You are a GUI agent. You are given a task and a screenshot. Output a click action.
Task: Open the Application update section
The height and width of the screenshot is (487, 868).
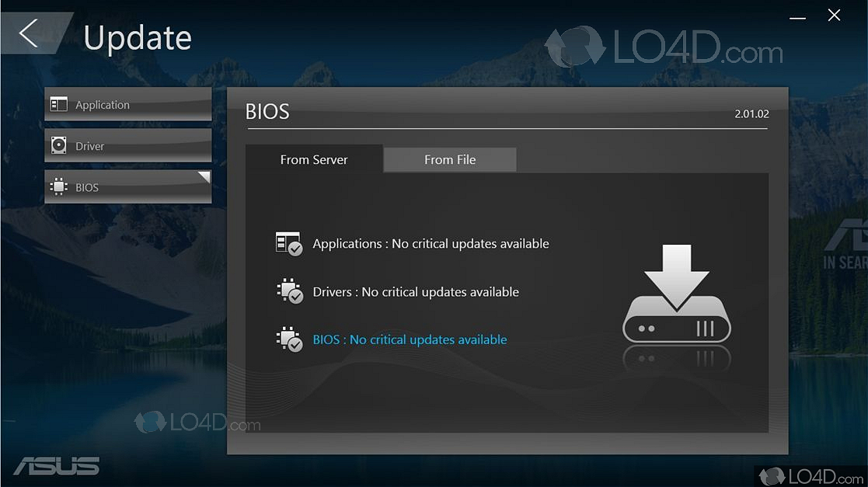point(128,104)
